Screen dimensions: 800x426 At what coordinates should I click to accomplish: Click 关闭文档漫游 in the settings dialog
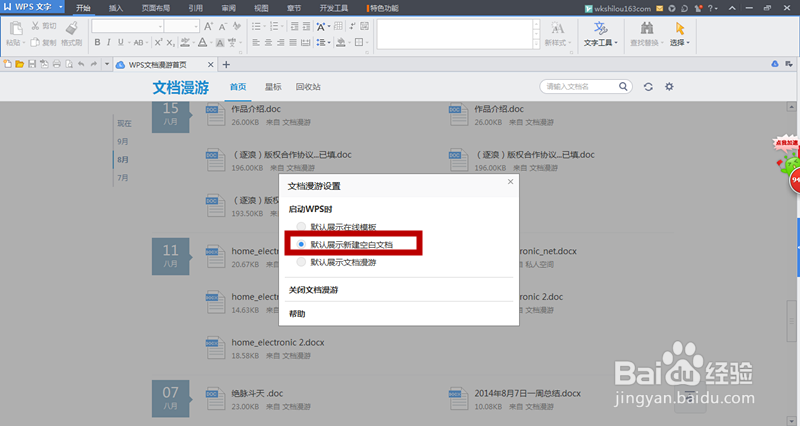313,290
